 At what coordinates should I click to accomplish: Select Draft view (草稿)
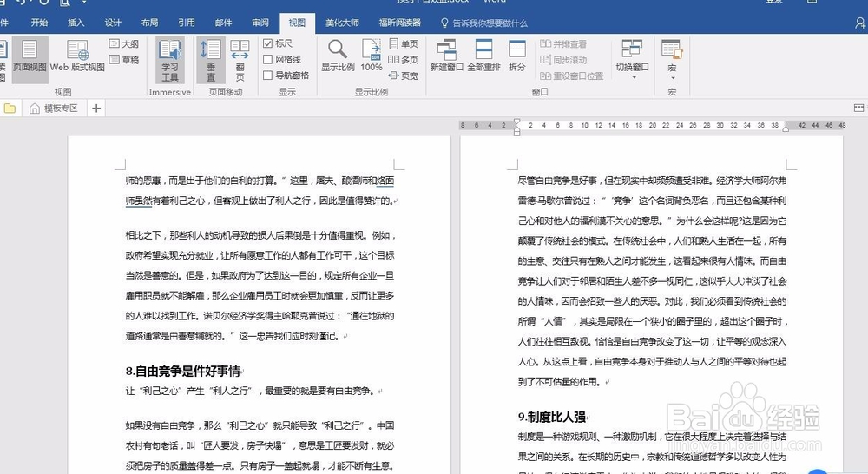click(124, 59)
